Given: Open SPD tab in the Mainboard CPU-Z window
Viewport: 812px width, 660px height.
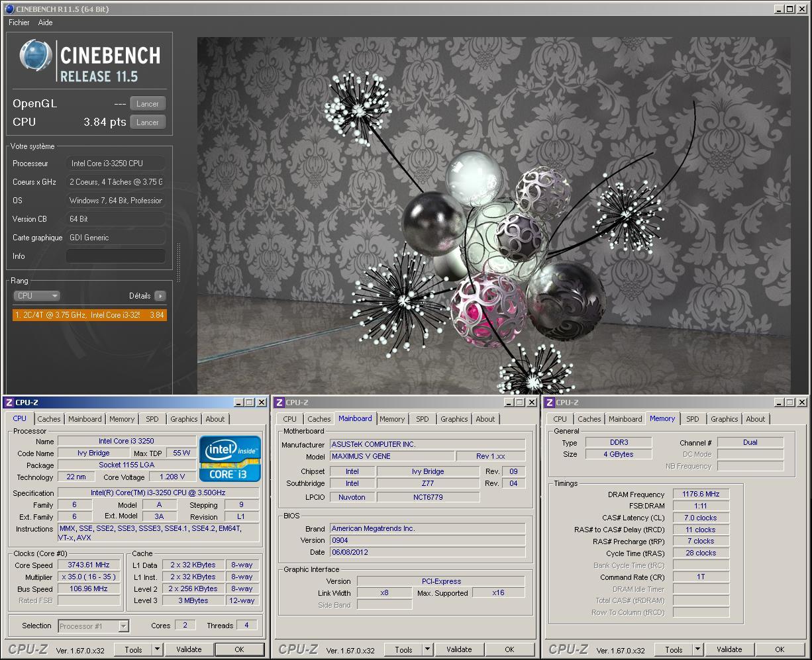Looking at the screenshot, I should 423,419.
